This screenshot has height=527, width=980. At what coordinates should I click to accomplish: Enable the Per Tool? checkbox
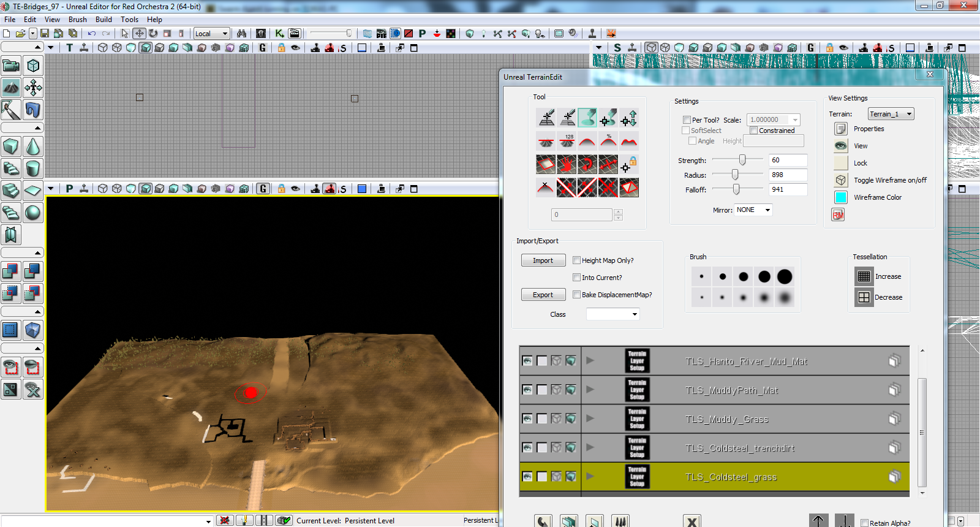pyautogui.click(x=687, y=120)
